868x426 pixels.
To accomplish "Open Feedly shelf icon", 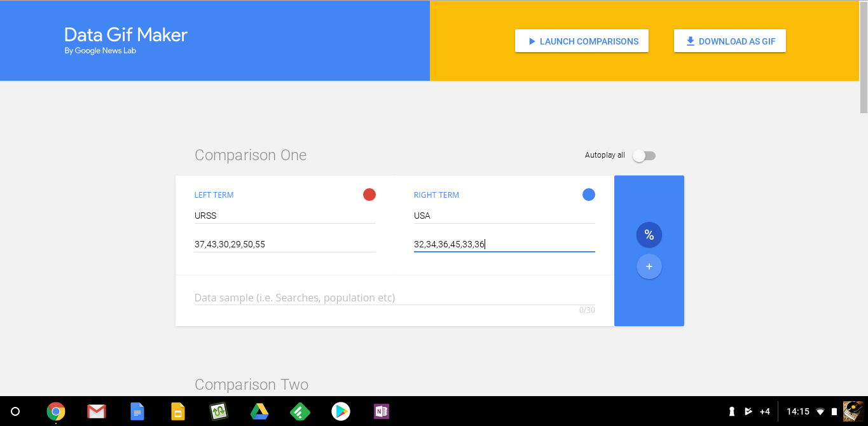I will 300,411.
